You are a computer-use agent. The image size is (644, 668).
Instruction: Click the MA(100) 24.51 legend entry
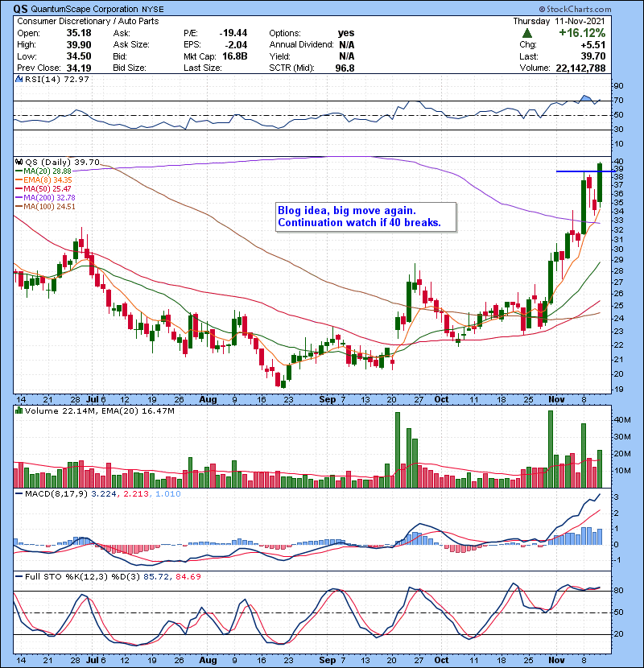tap(46, 207)
